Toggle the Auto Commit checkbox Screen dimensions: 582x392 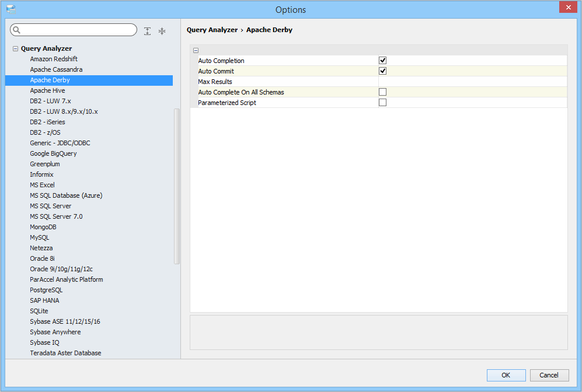(x=382, y=71)
